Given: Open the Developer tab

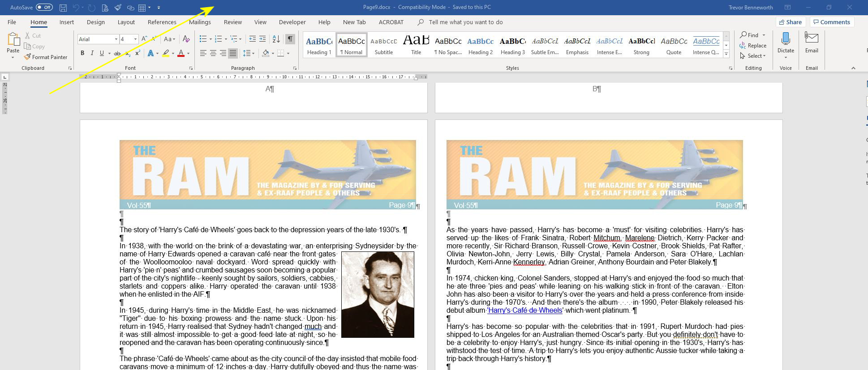Looking at the screenshot, I should pos(292,22).
